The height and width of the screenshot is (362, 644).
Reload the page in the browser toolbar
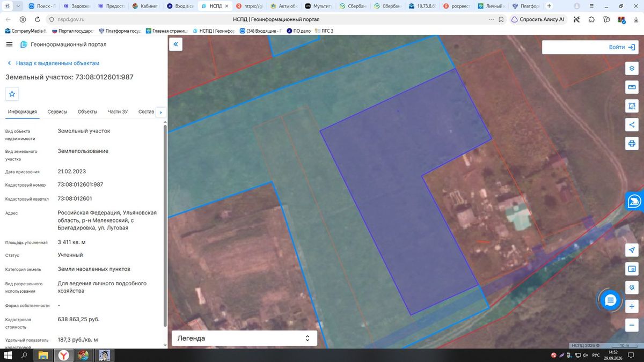point(37,19)
